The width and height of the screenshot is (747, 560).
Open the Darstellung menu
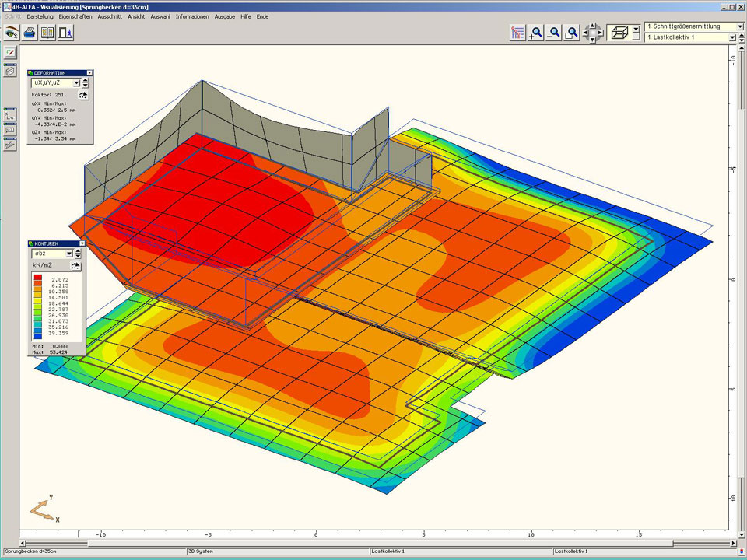[40, 16]
